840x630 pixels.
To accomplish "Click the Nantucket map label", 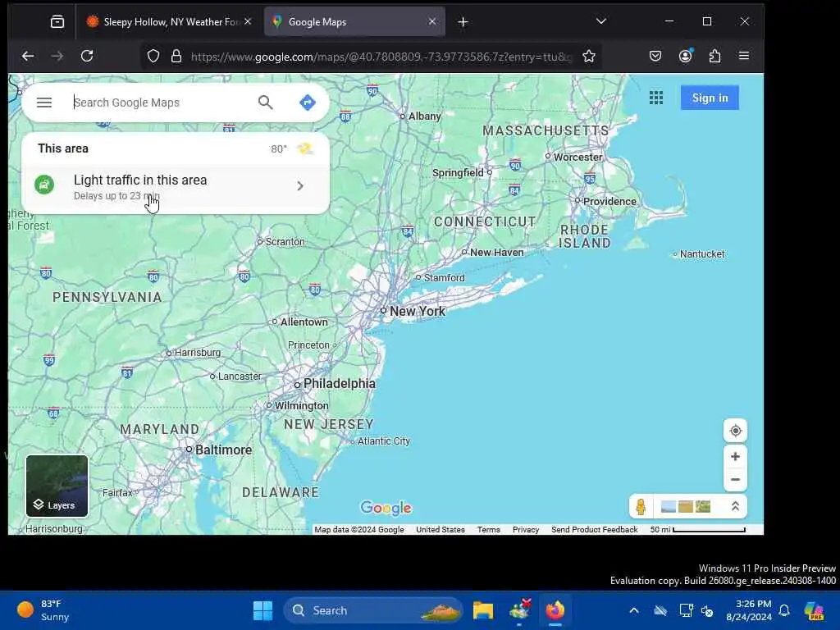I will point(702,254).
